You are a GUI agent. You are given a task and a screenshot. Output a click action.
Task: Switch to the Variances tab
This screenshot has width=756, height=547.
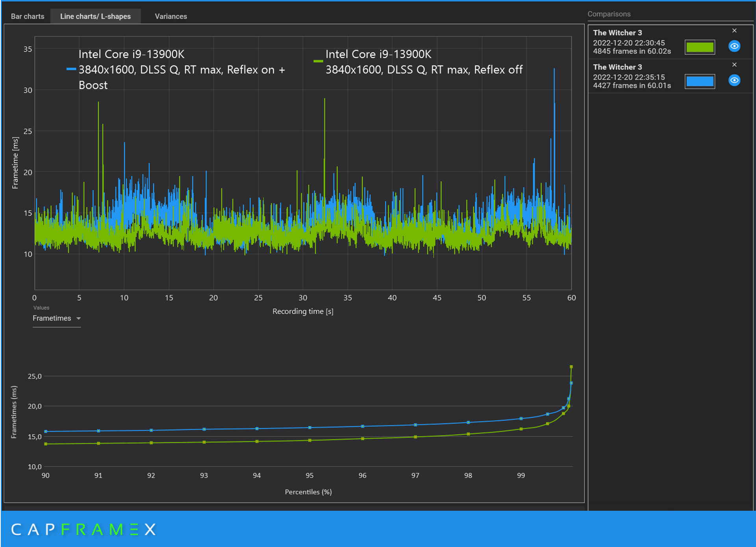click(x=170, y=16)
